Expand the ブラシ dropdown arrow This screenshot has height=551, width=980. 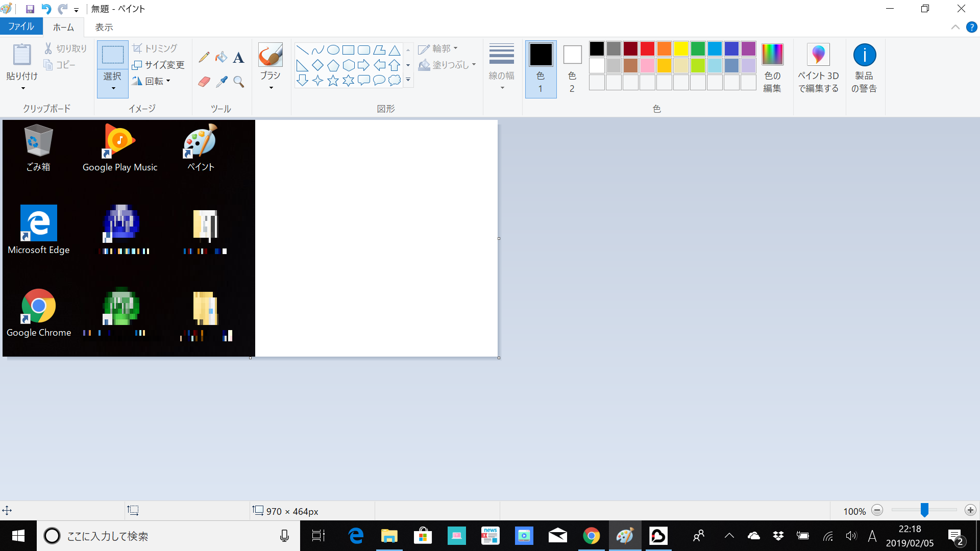point(271,88)
